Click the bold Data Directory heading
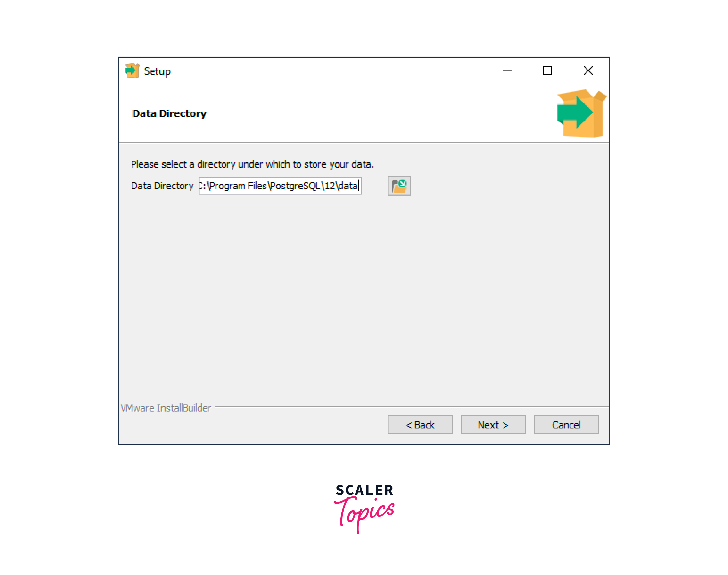The image size is (728, 575). (x=169, y=114)
